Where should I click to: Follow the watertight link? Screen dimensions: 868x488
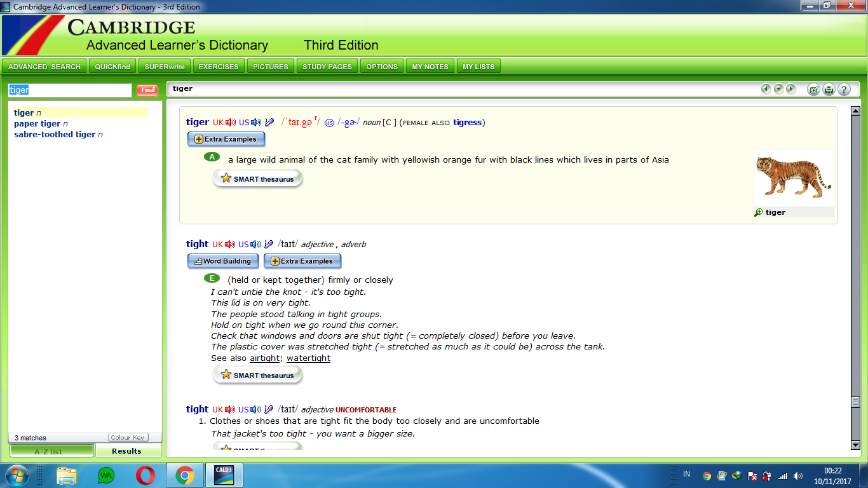(308, 358)
